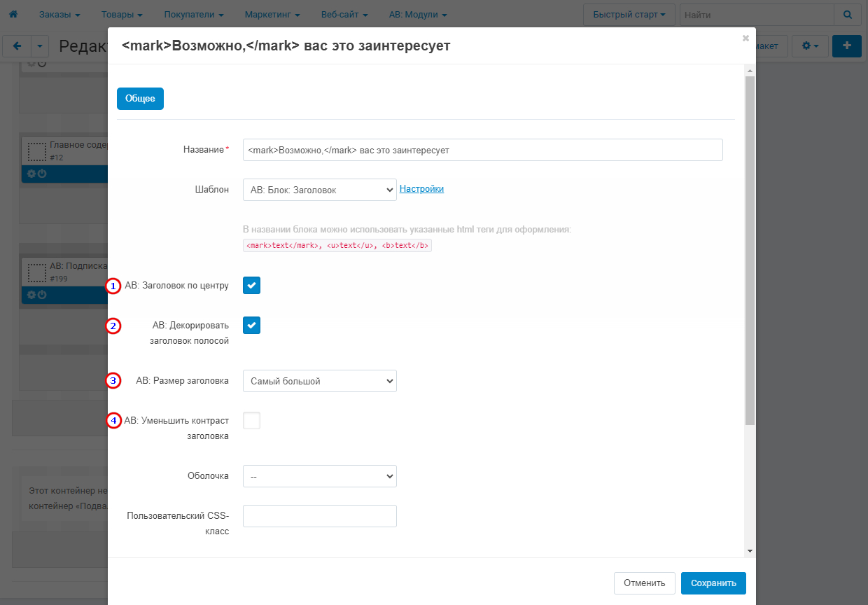Screen dimensions: 868x605
Task: Click the Пользовательский CSS-класс input field
Action: point(319,516)
